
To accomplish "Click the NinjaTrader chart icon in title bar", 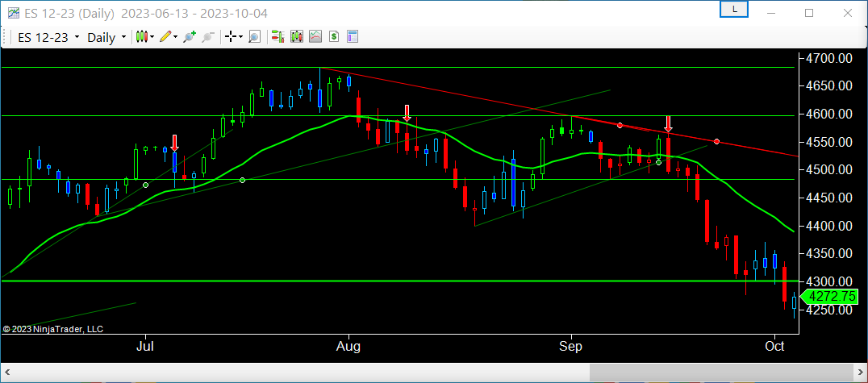I will pos(14,13).
